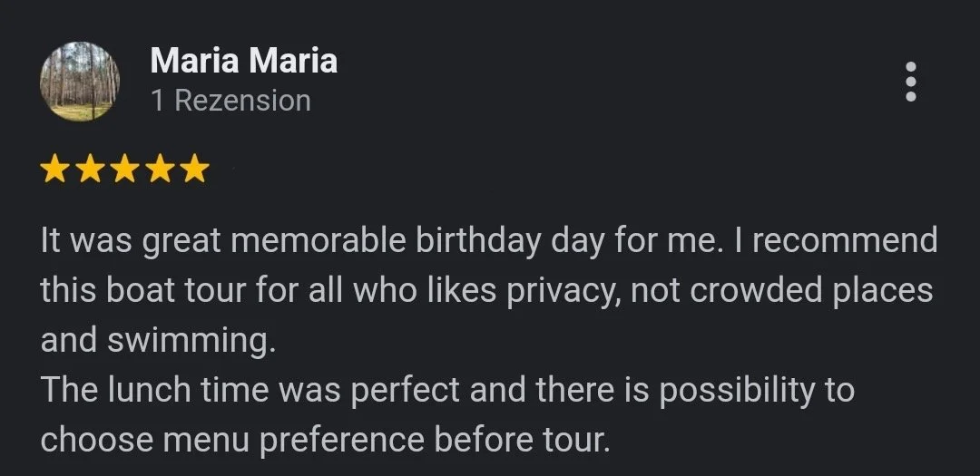The image size is (980, 476).
Task: Click the fourth yellow rating star
Action: (x=160, y=169)
